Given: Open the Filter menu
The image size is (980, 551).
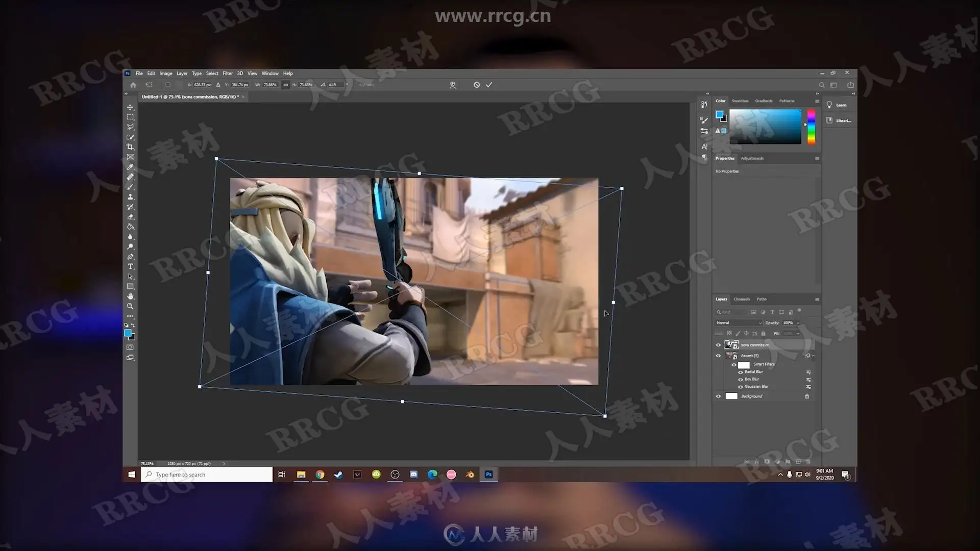Looking at the screenshot, I should point(227,73).
